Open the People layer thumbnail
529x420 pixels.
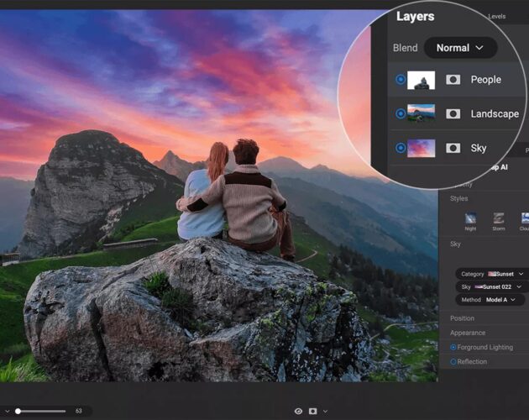pos(421,80)
